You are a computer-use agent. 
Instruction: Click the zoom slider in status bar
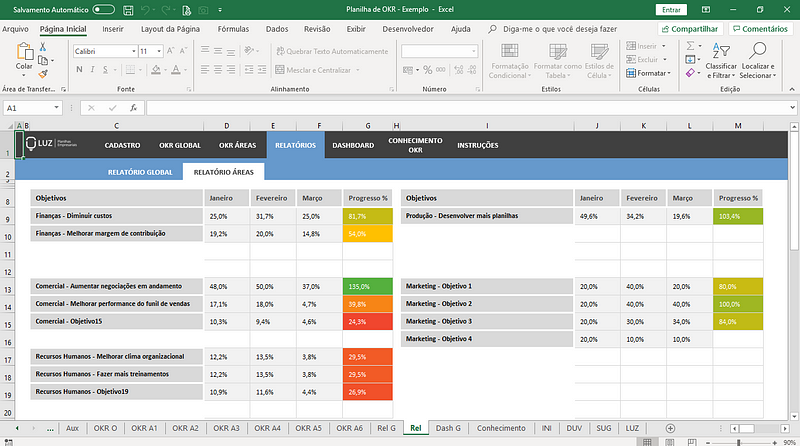738,442
